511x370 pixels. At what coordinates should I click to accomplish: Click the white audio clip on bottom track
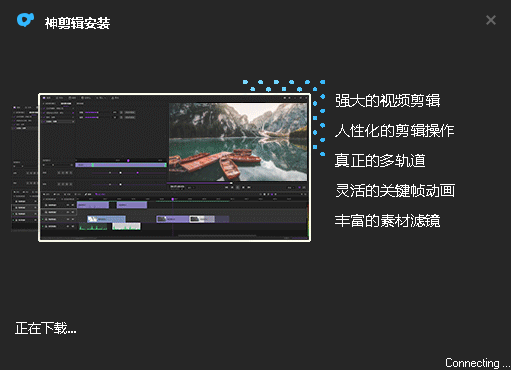(126, 227)
